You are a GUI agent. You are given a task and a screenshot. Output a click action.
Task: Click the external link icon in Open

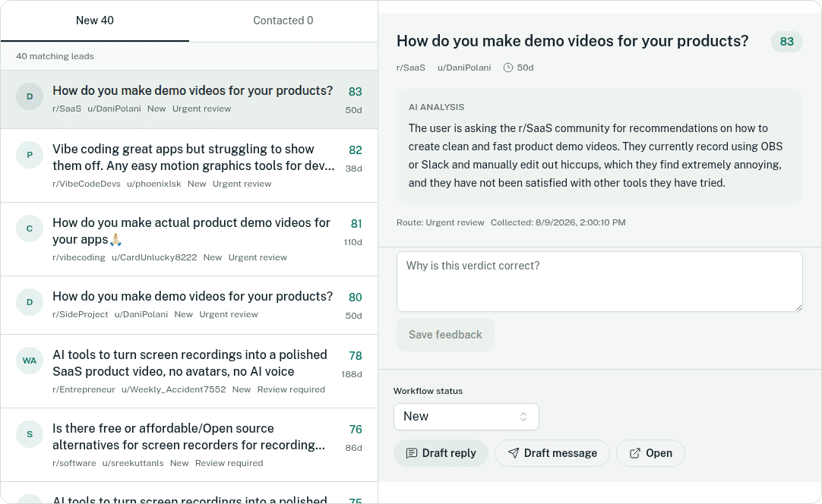[635, 453]
